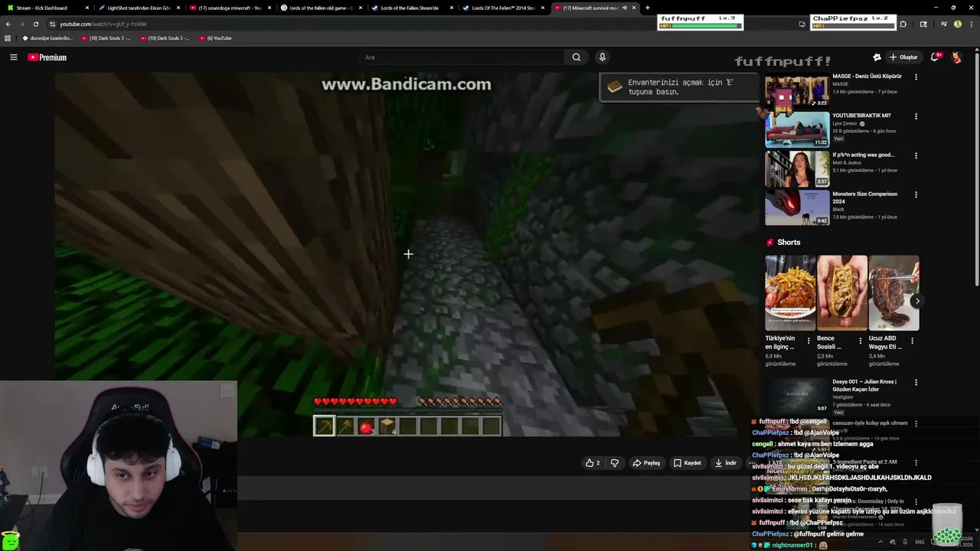The image size is (980, 551).
Task: Close the Stream - Kick Dashboard tab
Action: coord(87,8)
